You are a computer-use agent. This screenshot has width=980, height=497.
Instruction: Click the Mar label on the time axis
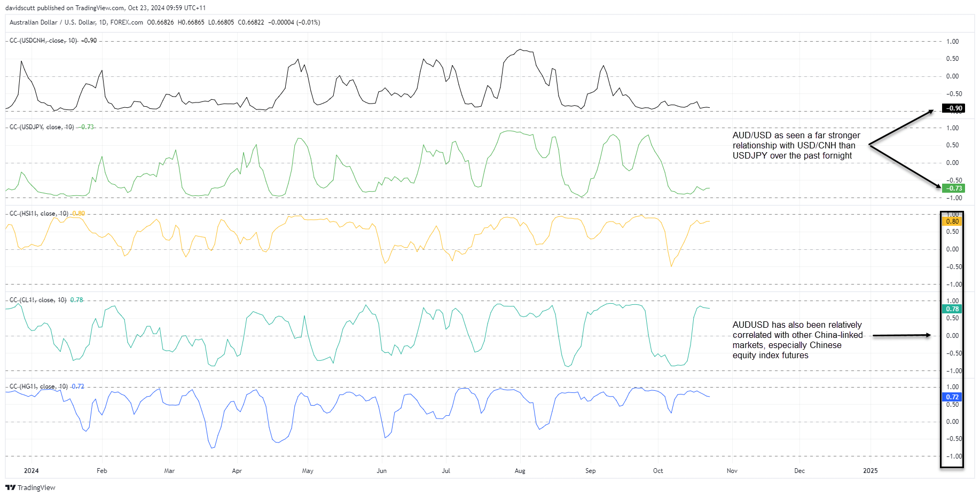[x=169, y=471]
